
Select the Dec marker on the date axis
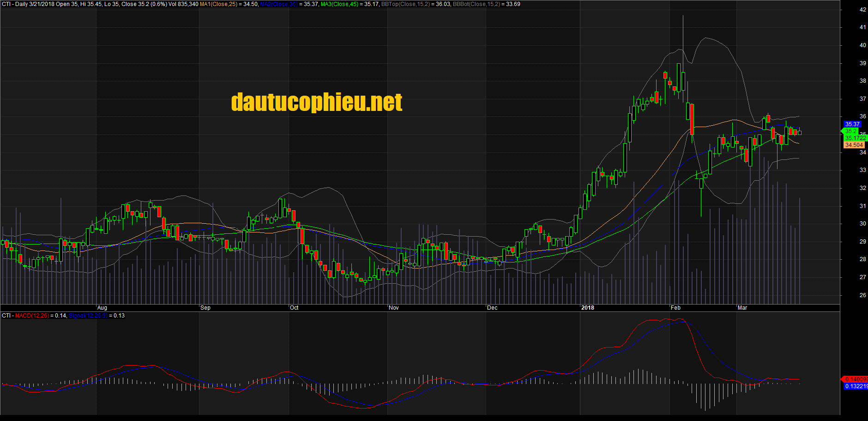tap(492, 308)
